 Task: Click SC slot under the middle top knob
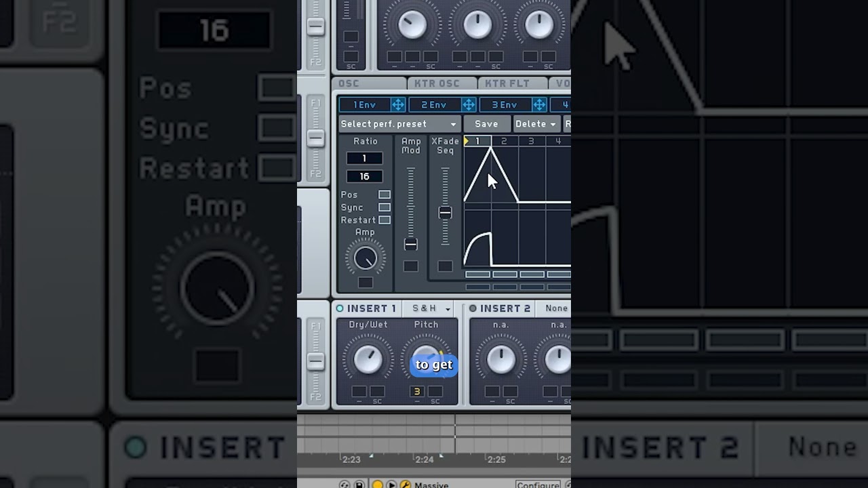coord(496,56)
